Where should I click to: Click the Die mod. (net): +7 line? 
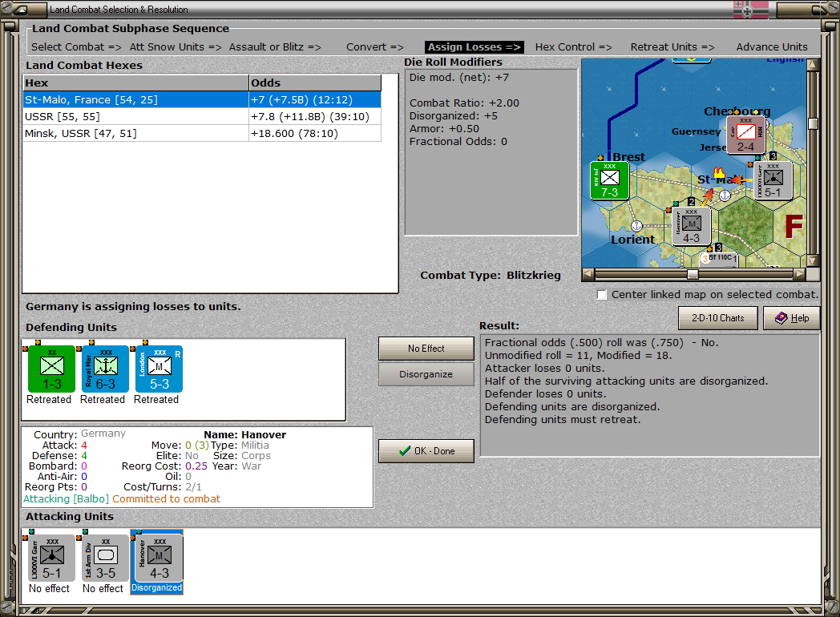click(459, 78)
